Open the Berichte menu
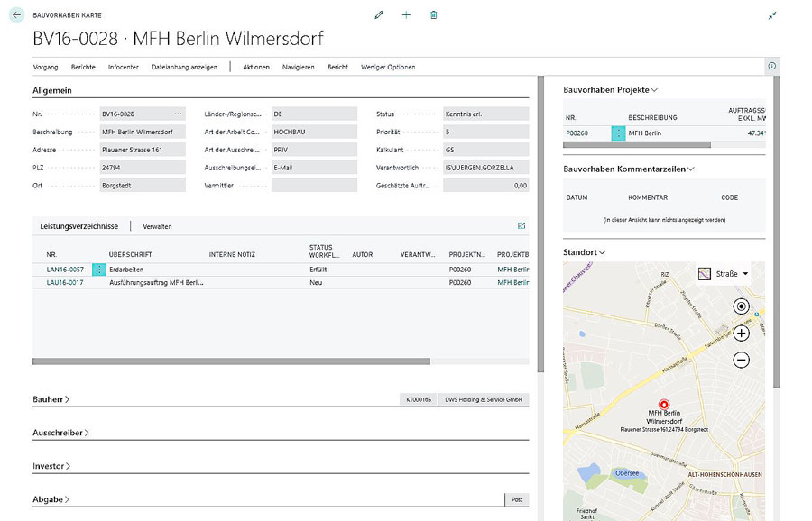This screenshot has width=812, height=521. 83,67
